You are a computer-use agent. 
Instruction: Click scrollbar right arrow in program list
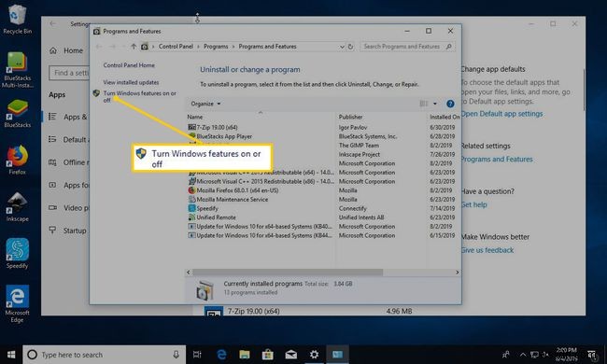tap(458, 273)
